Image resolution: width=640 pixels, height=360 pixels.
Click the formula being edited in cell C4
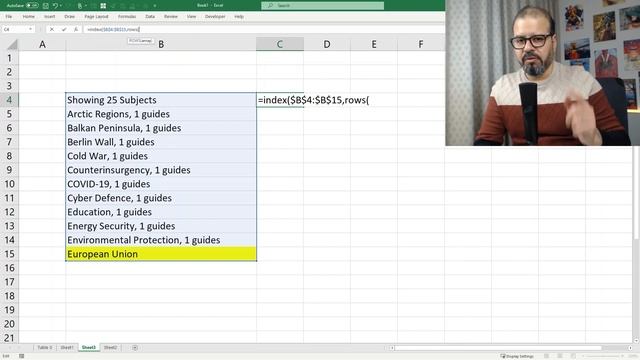tap(313, 100)
